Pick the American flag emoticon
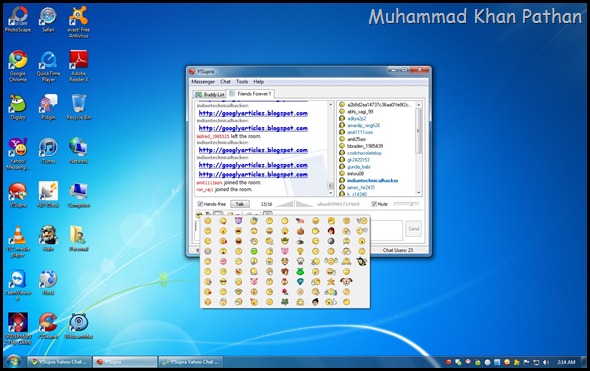Screen dimensions: 590x371 coord(300,220)
